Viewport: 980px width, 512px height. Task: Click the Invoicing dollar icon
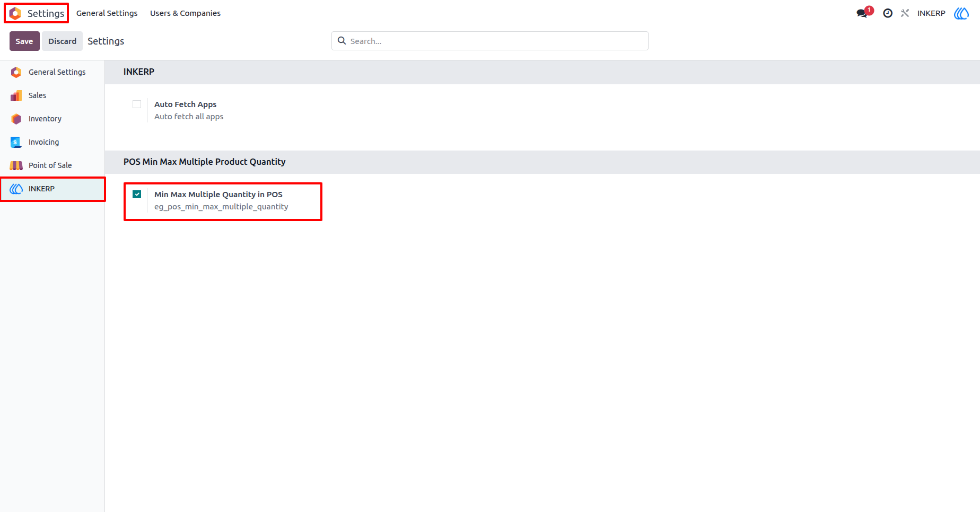point(16,142)
